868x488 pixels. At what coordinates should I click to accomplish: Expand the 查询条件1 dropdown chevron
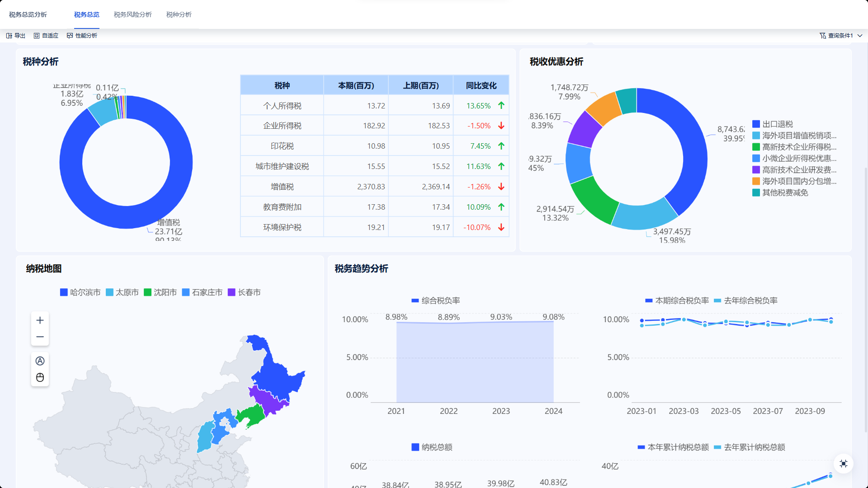[860, 36]
